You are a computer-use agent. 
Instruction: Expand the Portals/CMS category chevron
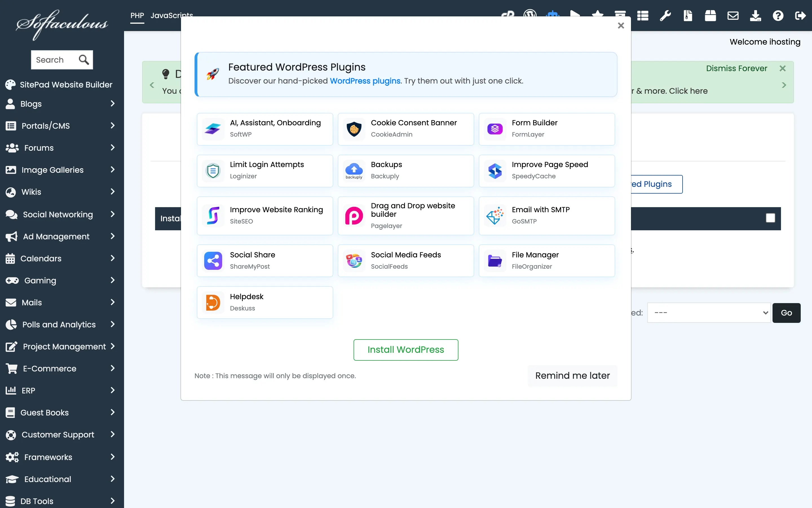(113, 126)
